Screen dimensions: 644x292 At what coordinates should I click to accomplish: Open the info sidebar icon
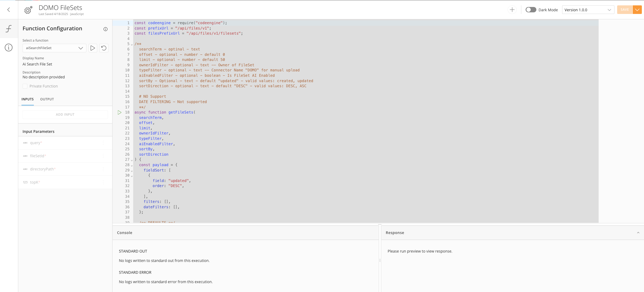point(9,48)
